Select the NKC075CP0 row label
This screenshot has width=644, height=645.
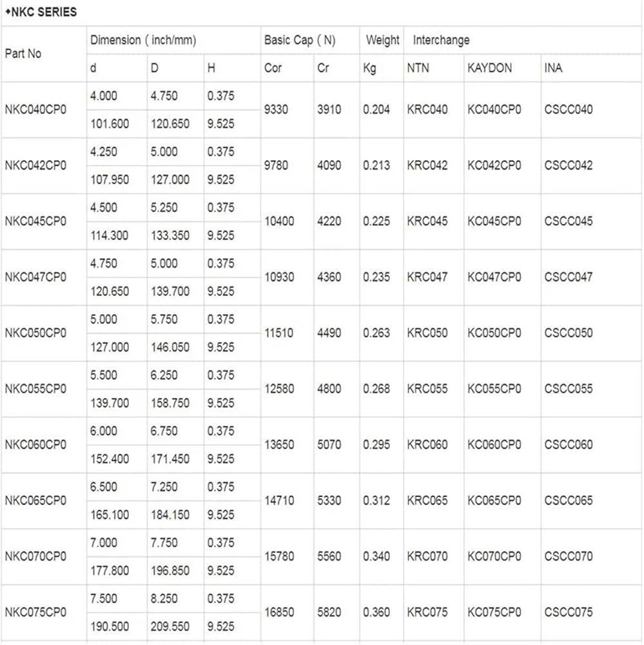pos(35,612)
